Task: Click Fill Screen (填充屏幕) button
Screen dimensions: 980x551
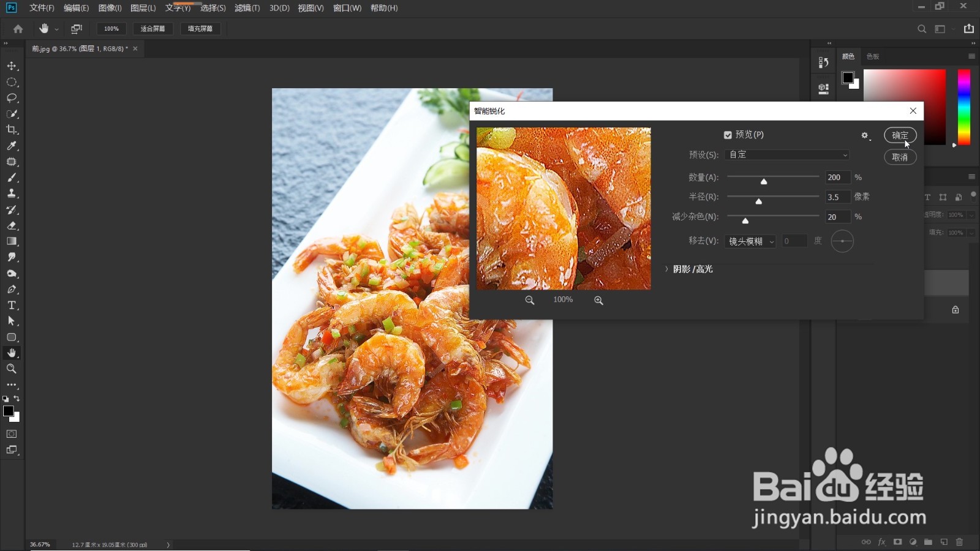Action: click(x=200, y=29)
